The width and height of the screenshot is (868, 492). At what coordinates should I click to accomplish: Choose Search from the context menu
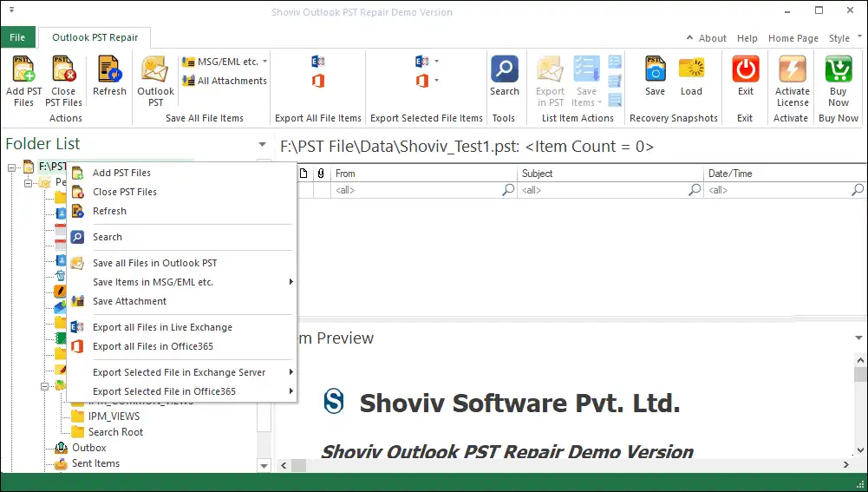181,237
